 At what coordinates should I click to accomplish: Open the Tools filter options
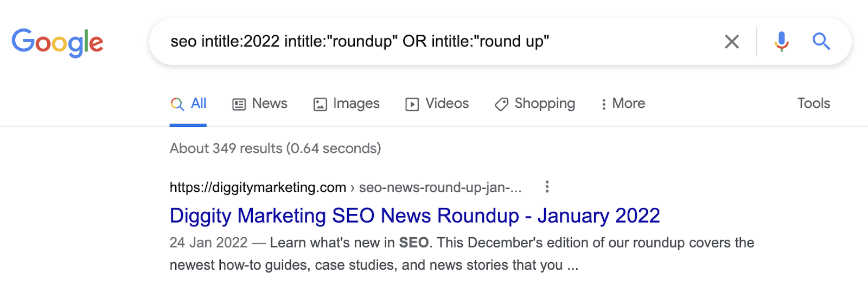click(813, 103)
